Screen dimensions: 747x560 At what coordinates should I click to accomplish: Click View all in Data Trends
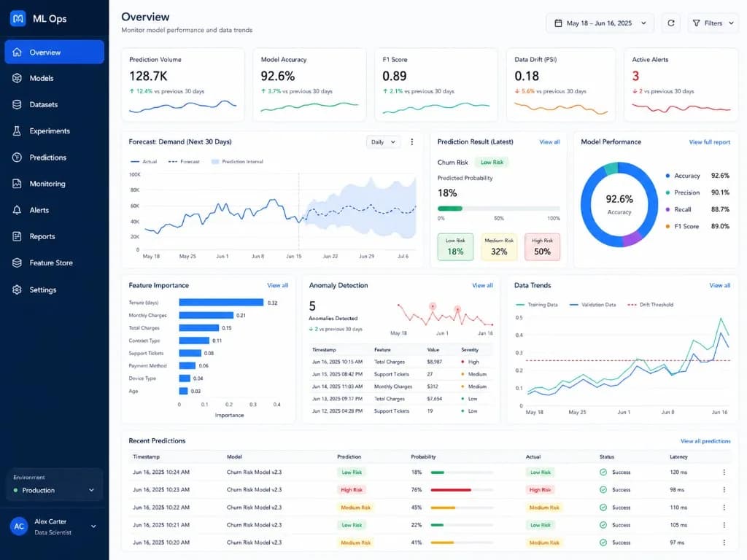click(719, 285)
